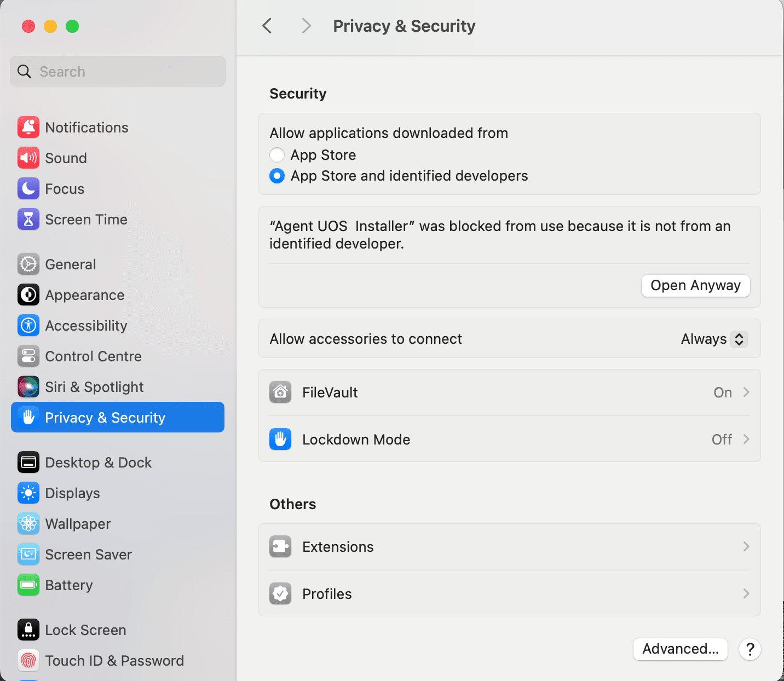The width and height of the screenshot is (784, 681).
Task: Open the Wallpaper settings label
Action: tap(78, 524)
